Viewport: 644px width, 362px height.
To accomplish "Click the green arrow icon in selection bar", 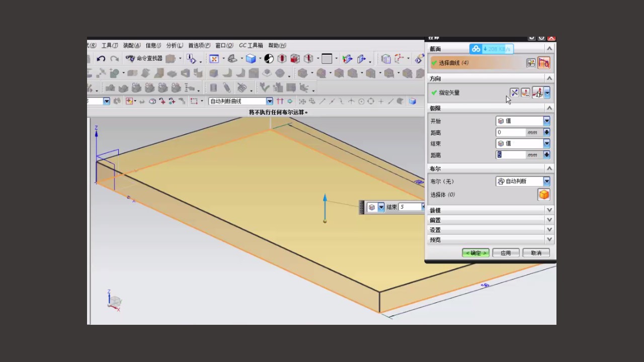I will 290,101.
